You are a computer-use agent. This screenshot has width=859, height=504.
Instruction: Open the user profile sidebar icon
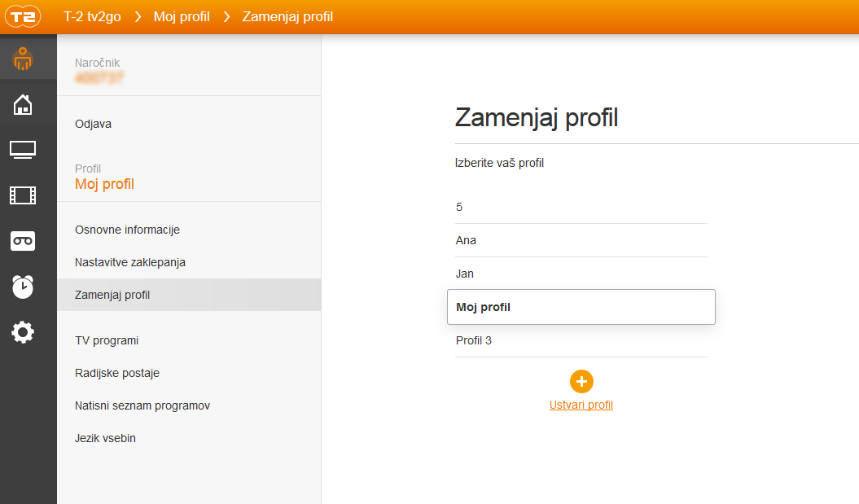point(23,59)
